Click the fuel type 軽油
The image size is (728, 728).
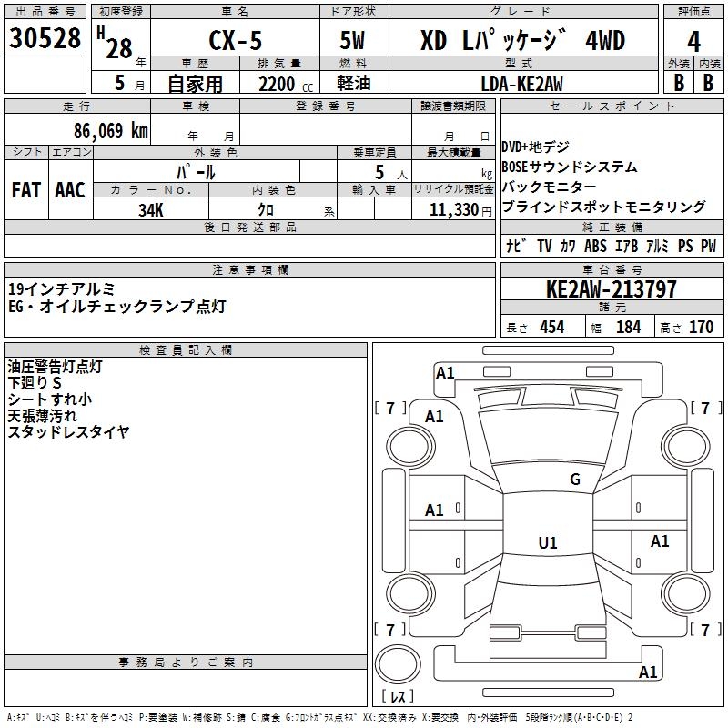(354, 83)
